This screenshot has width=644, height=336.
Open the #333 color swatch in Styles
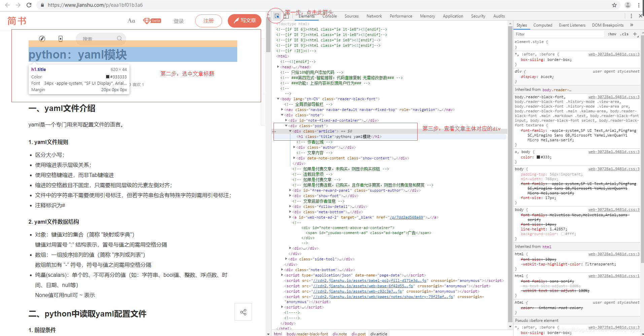[538, 157]
